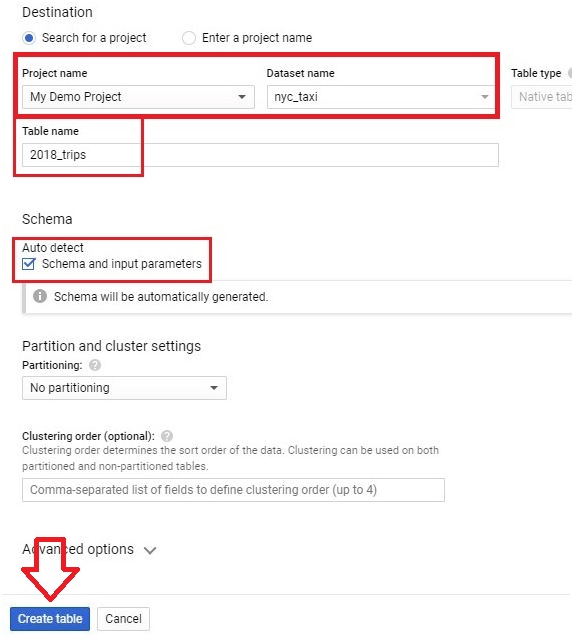Open the No partitioning dropdown
The width and height of the screenshot is (574, 641).
124,388
